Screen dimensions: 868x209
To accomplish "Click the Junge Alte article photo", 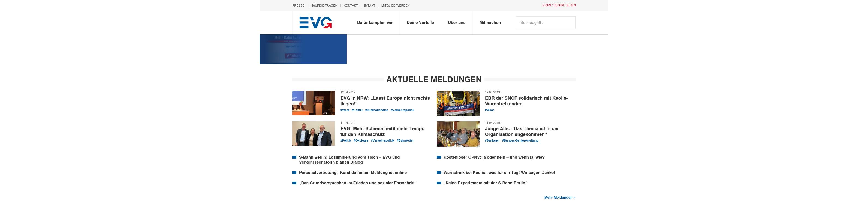I will click(458, 134).
